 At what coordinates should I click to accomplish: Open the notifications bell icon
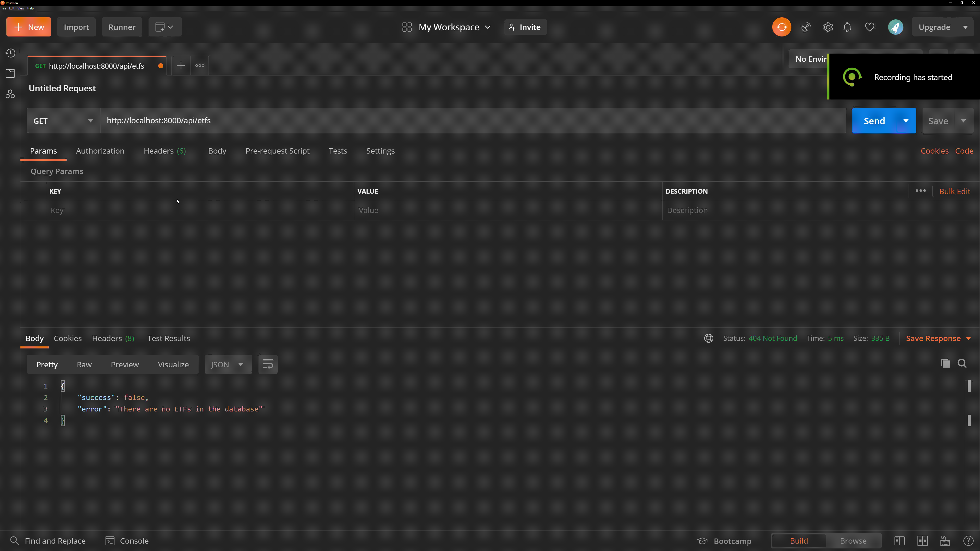click(x=847, y=27)
